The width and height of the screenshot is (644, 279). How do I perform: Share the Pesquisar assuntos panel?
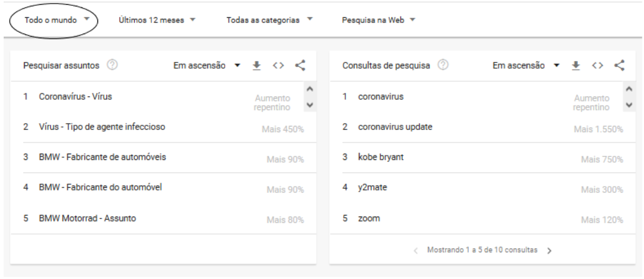click(x=299, y=66)
